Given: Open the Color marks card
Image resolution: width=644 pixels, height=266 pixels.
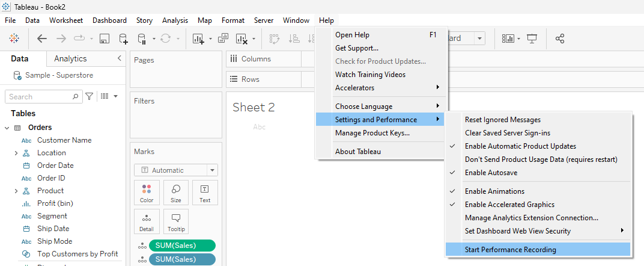Looking at the screenshot, I should 147,193.
